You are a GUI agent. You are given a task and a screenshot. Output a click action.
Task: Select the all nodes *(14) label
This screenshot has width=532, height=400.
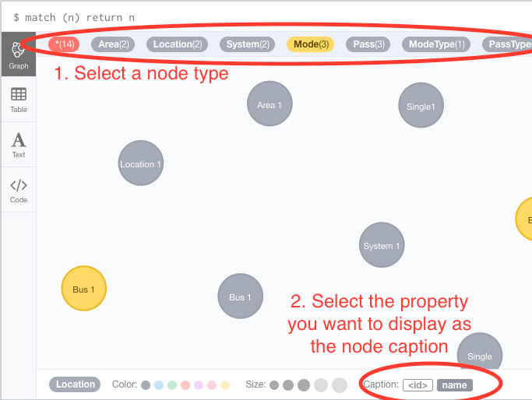pos(64,44)
